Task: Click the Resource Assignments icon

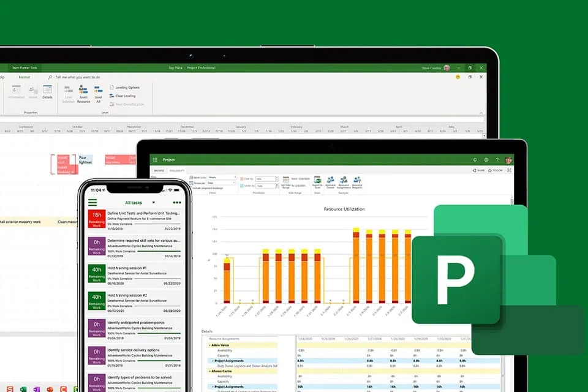Action: point(343,181)
